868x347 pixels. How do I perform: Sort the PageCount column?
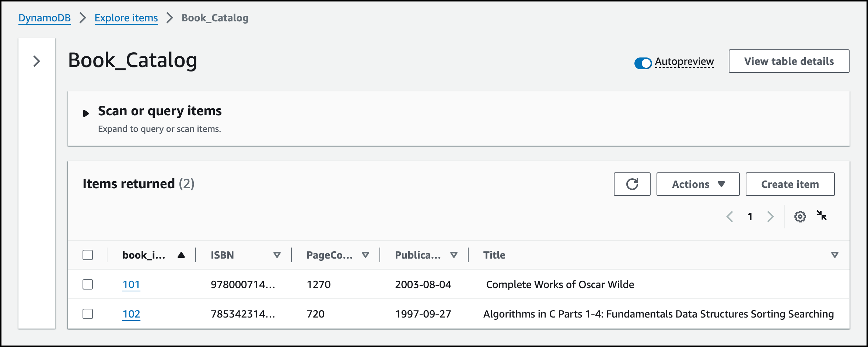[365, 255]
